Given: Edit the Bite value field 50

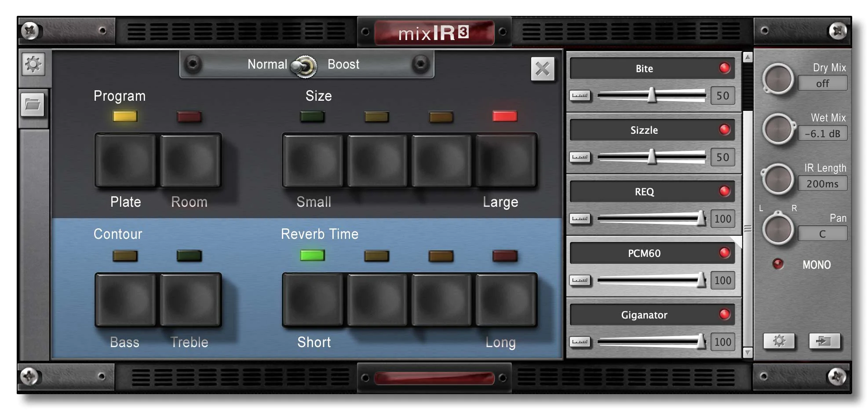Looking at the screenshot, I should tap(722, 95).
